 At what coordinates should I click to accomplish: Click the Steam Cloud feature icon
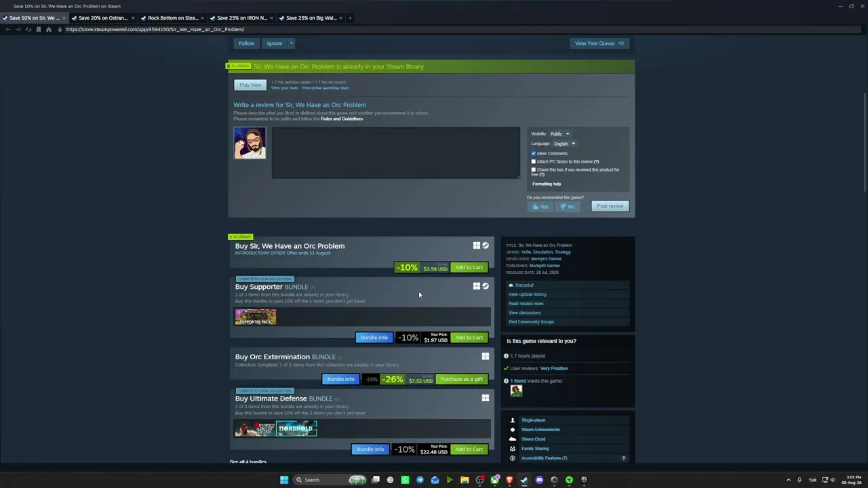click(x=513, y=439)
